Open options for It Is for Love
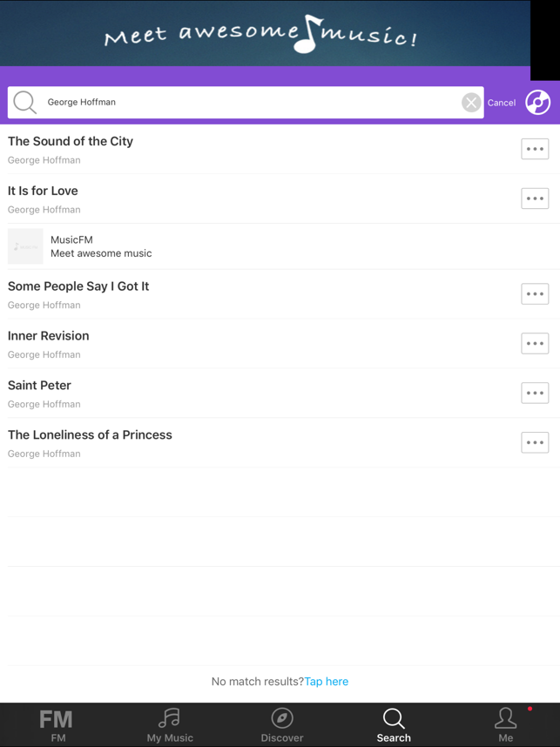The width and height of the screenshot is (560, 747). 535,199
